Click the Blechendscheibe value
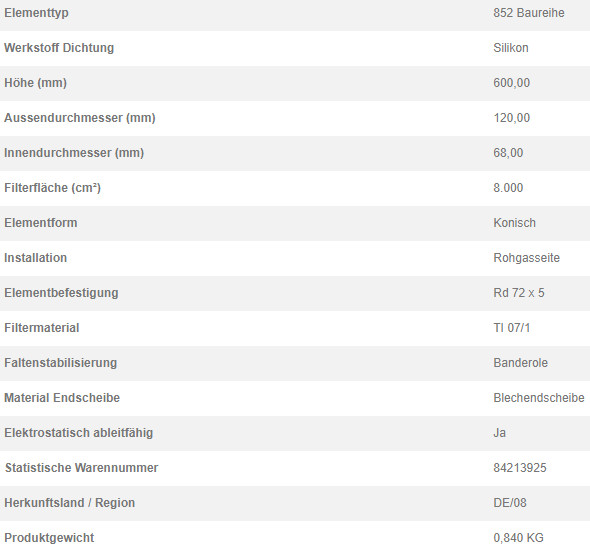The width and height of the screenshot is (590, 548). tap(539, 398)
